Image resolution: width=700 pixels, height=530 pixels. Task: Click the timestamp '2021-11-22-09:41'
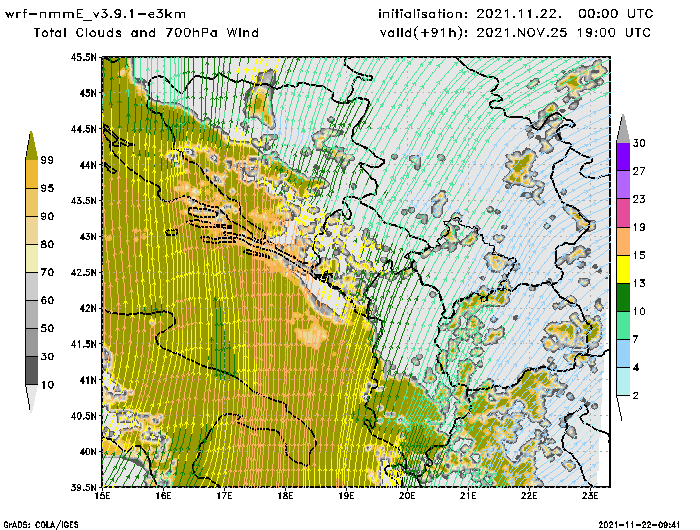click(x=639, y=524)
